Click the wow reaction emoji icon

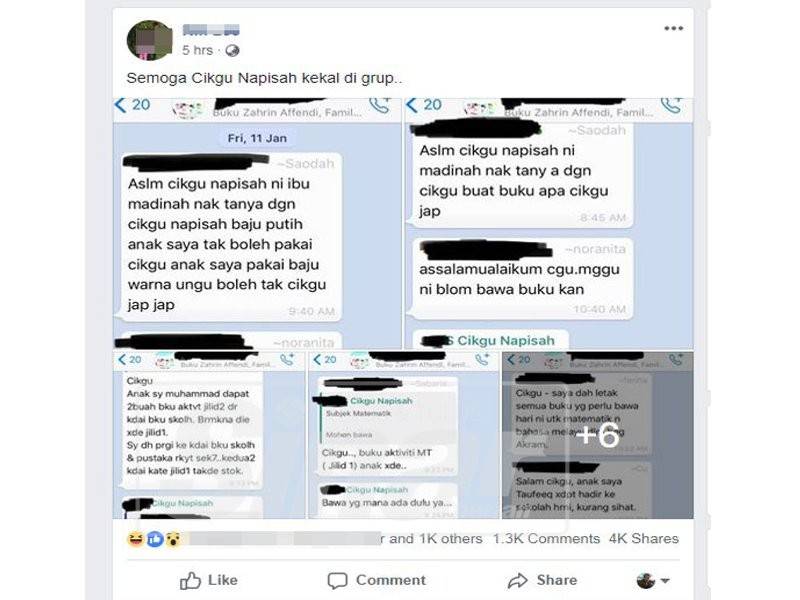[x=173, y=539]
